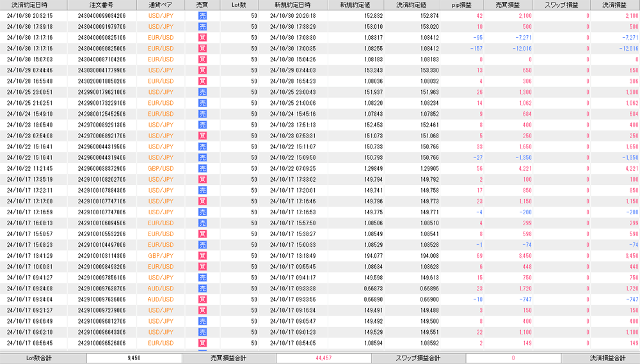The height and width of the screenshot is (364, 640).
Task: Select the 買 badge in the 24/10/28 16:55:48 row
Action: [202, 81]
